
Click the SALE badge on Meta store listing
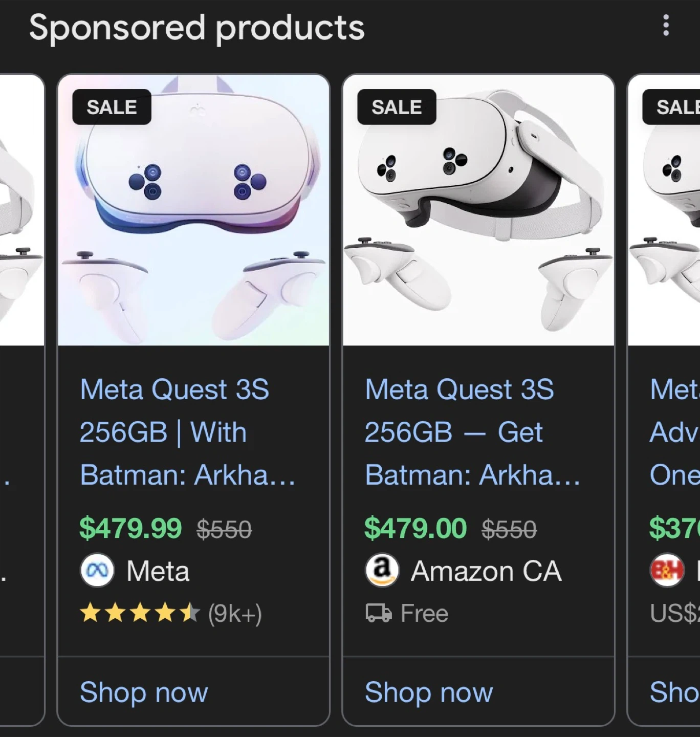coord(112,107)
